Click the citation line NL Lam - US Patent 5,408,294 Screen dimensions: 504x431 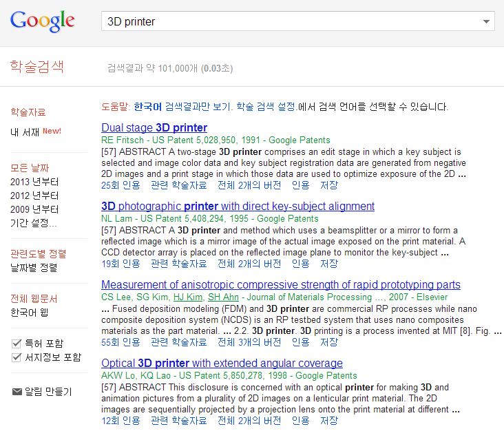pyautogui.click(x=210, y=218)
